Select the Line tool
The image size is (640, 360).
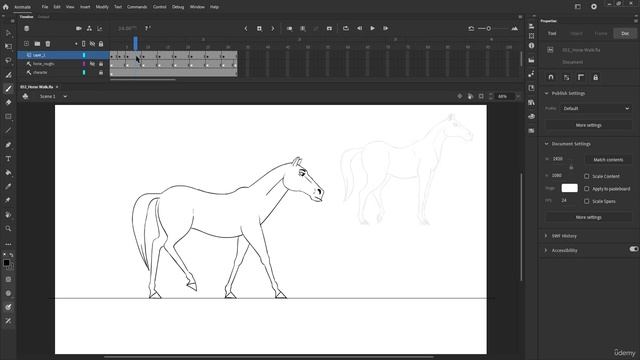tap(8, 131)
